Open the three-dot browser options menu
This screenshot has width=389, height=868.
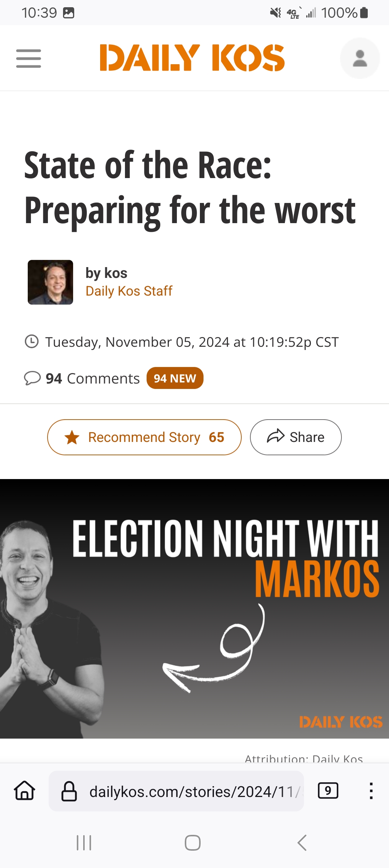[x=371, y=791]
